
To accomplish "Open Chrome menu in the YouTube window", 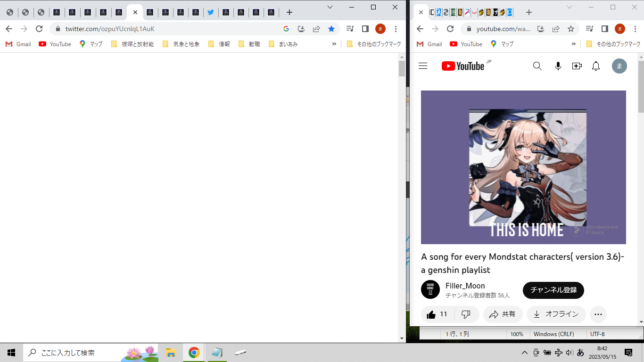I will click(635, 29).
